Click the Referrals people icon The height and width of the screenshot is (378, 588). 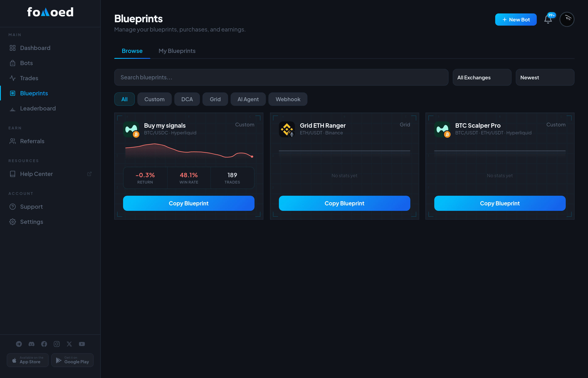pos(13,141)
